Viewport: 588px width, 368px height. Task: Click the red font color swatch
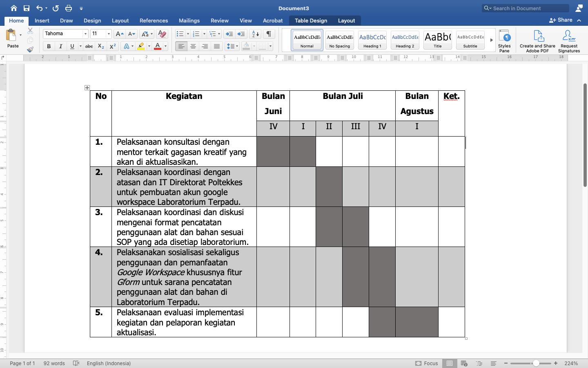coord(157,46)
